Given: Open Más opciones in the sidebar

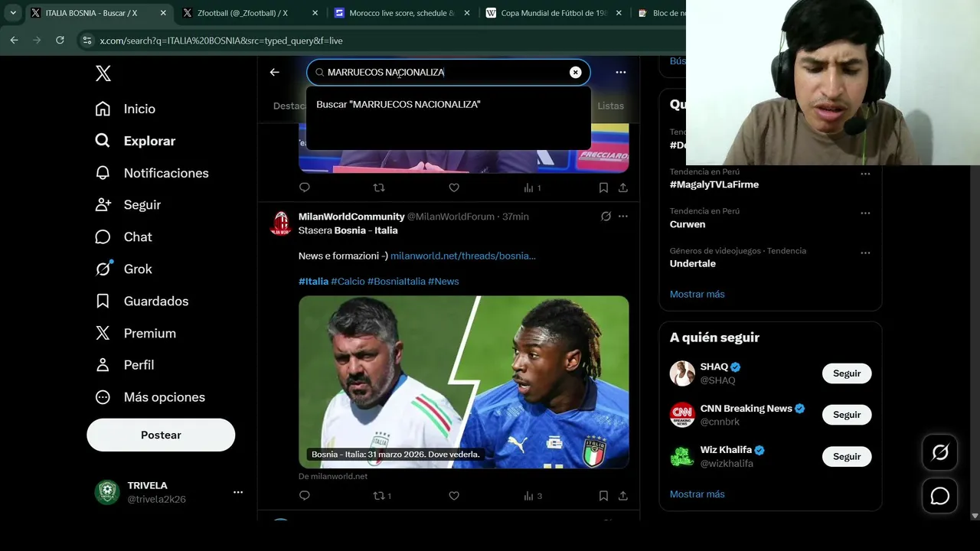Looking at the screenshot, I should click(150, 397).
